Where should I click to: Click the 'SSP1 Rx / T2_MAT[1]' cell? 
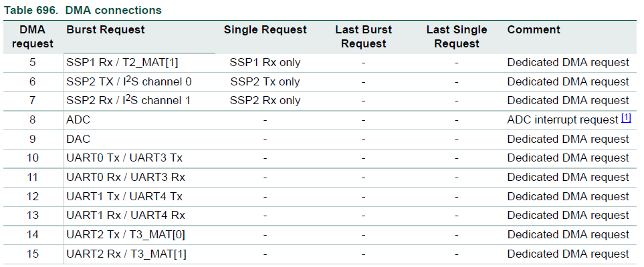pos(122,63)
